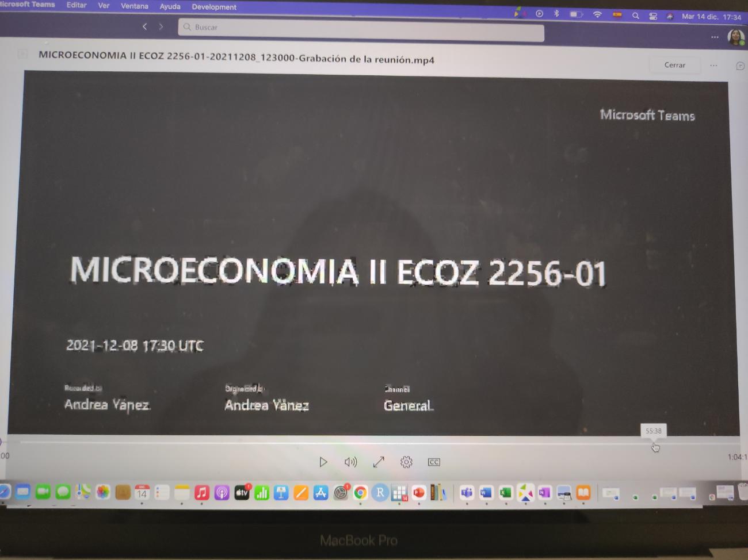Click the profile avatar picture
The width and height of the screenshot is (748, 560).
(735, 36)
